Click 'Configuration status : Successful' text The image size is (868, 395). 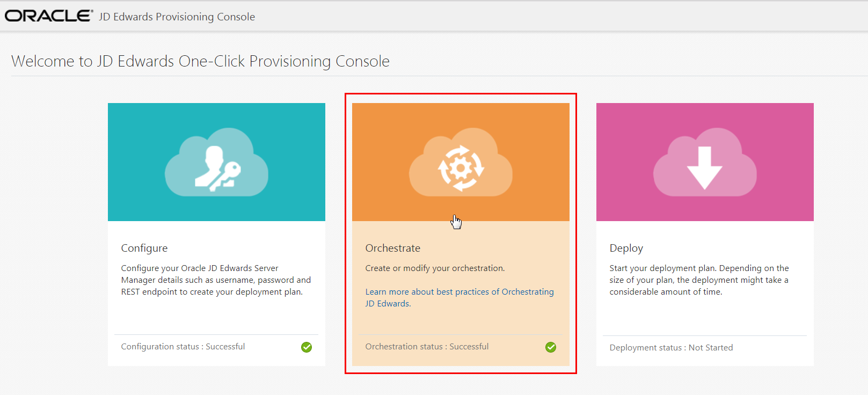183,347
